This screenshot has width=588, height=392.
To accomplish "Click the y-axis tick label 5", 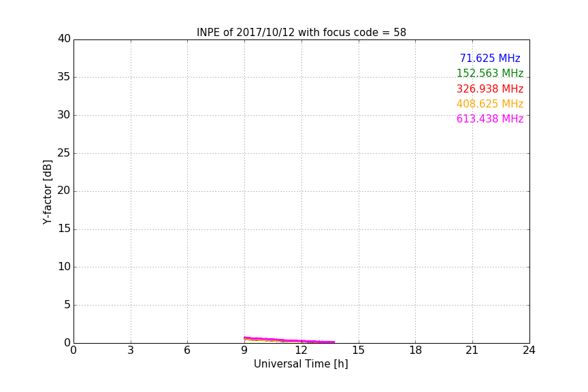I will (67, 305).
